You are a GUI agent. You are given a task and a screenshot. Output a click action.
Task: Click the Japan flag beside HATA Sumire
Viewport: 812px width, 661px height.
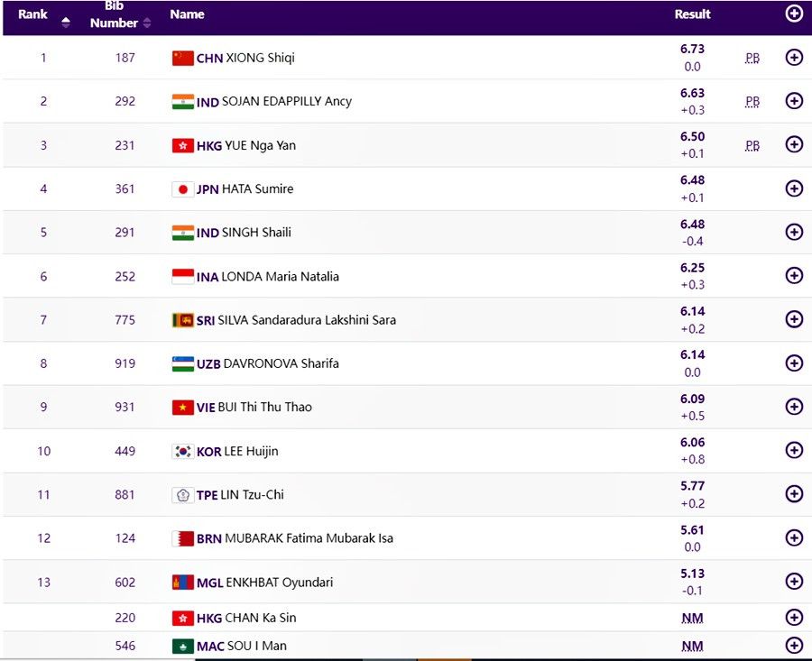[x=183, y=189]
